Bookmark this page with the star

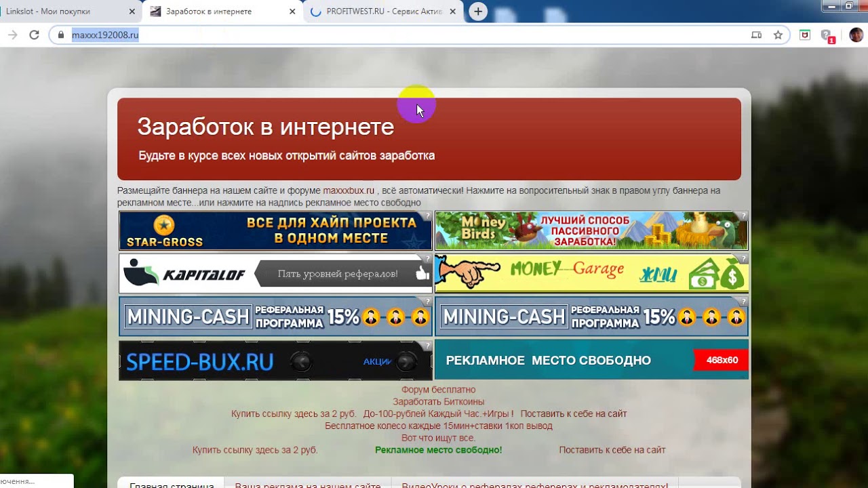778,35
